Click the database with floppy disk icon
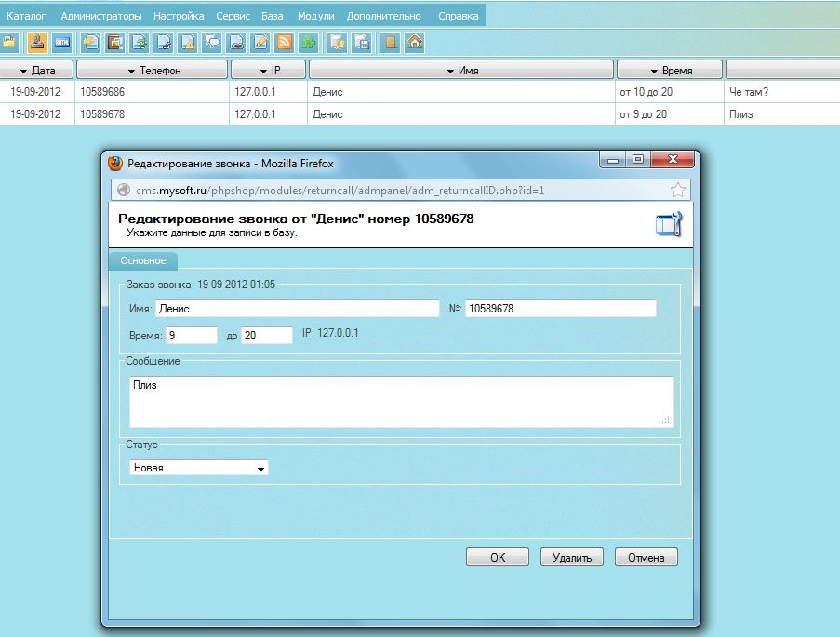Viewport: 840px width, 637px height. 362,43
